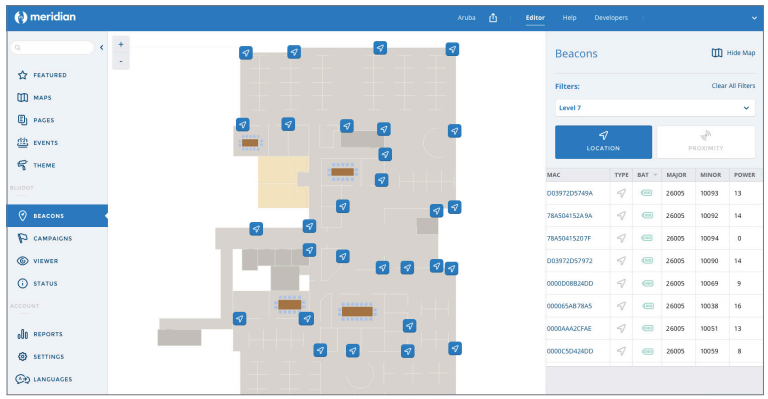Open the Events section
Viewport: 768px width, 399px height.
point(45,142)
